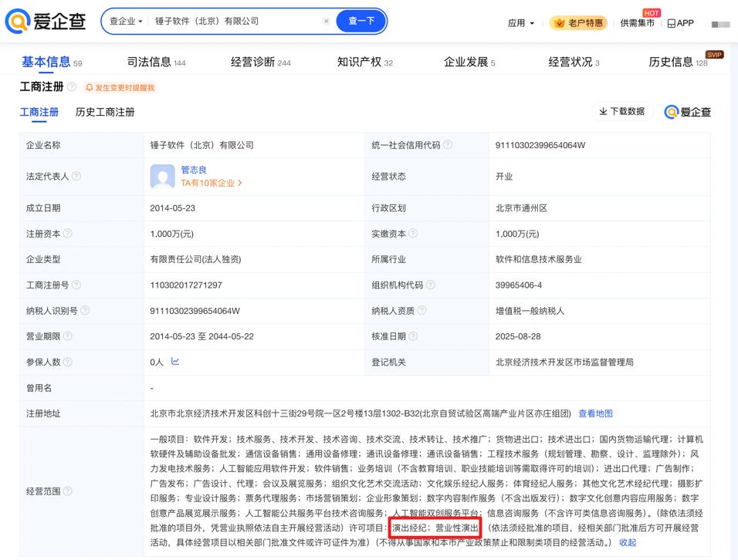The image size is (738, 560).
Task: Click the help icon beside 实缴资本
Action: [x=413, y=234]
